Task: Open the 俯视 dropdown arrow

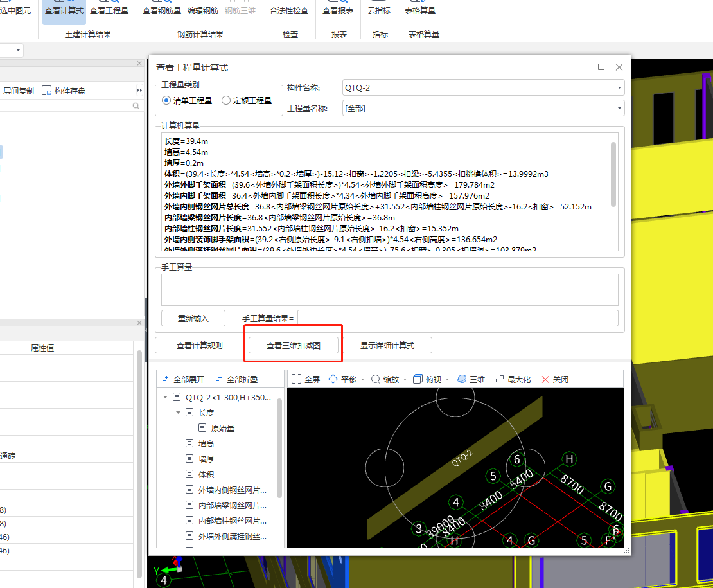Action: [x=448, y=379]
